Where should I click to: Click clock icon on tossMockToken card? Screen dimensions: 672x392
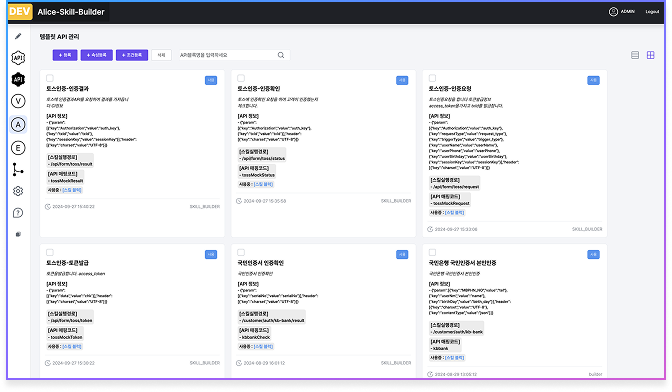[x=48, y=363]
